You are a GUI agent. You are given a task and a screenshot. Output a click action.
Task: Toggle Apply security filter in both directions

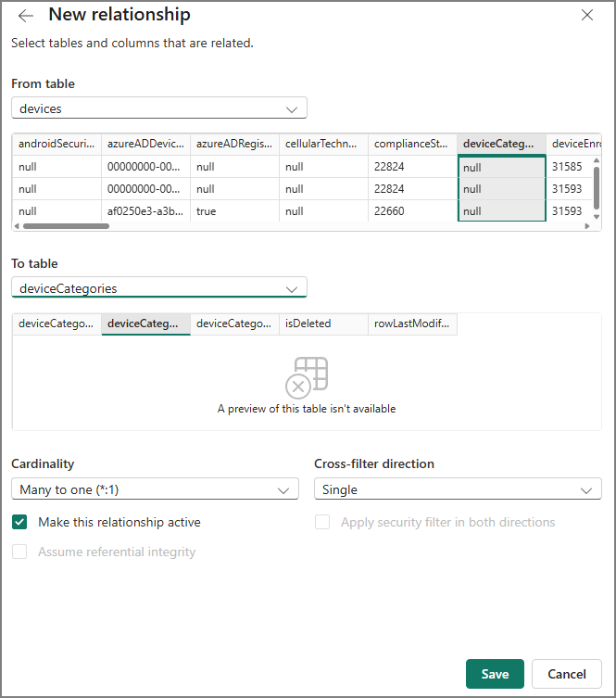[x=322, y=522]
